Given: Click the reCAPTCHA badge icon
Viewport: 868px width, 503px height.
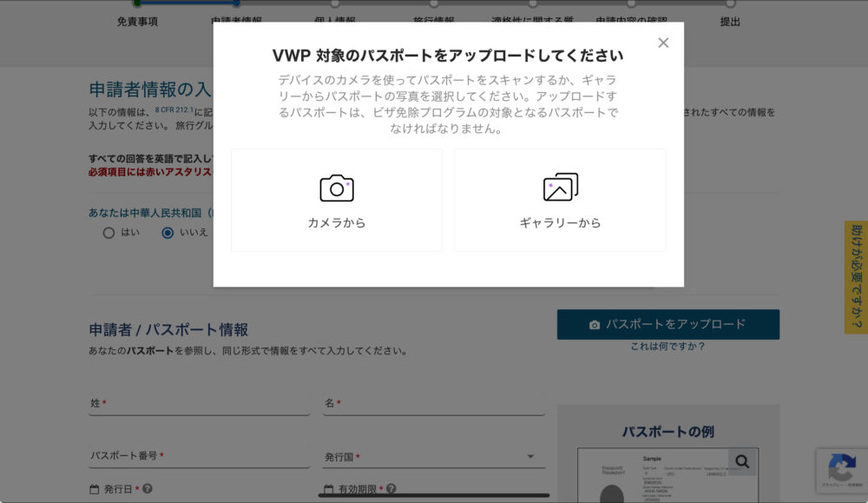Looking at the screenshot, I should [x=841, y=469].
